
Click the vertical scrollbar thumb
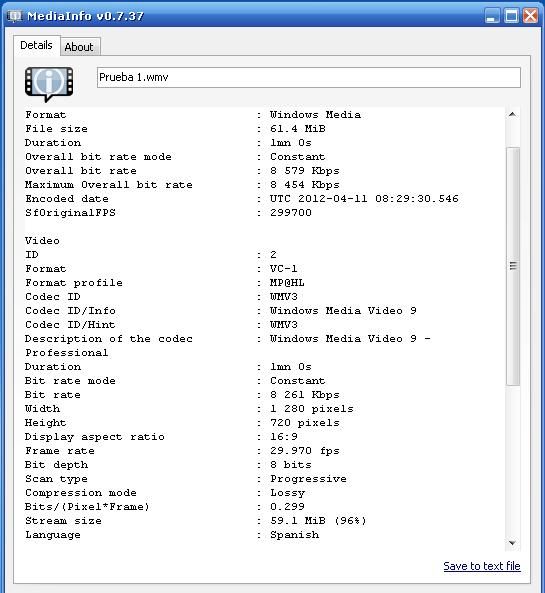click(x=513, y=266)
